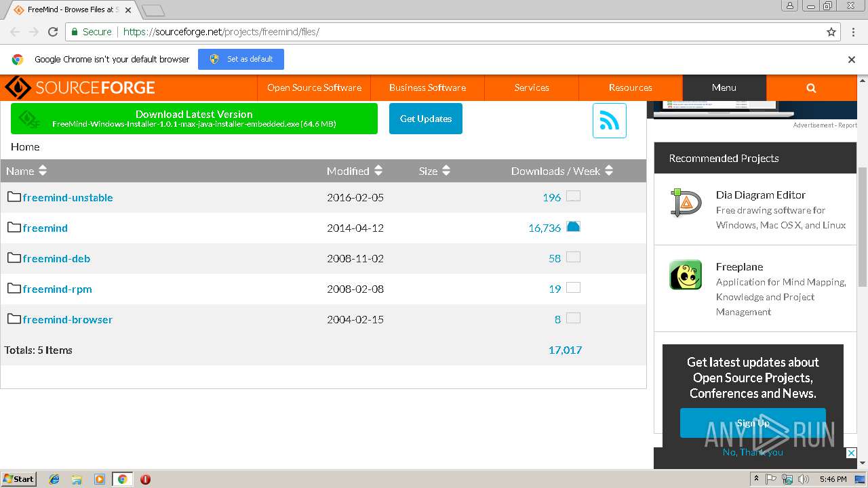
Task: Click the Home breadcrumb
Action: coord(25,146)
